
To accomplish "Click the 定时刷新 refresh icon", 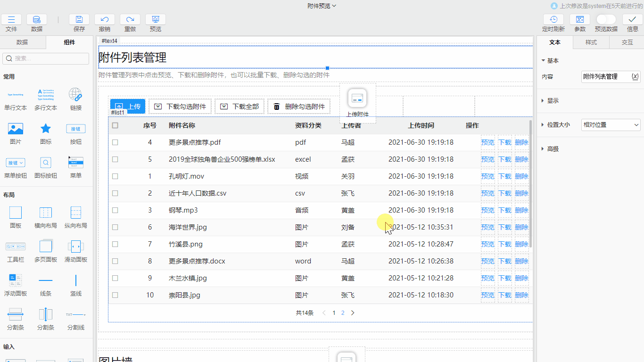I will [553, 21].
